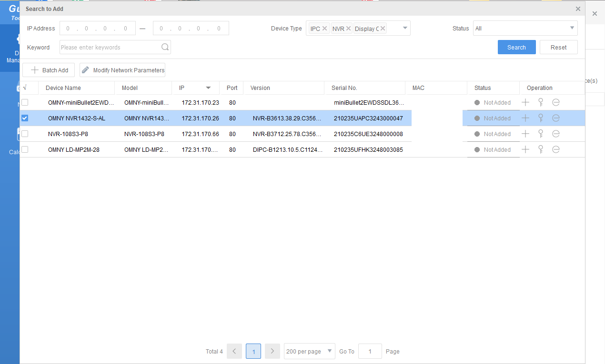Click the key icon for OMNY LD-MP2M-28 row

(x=541, y=149)
